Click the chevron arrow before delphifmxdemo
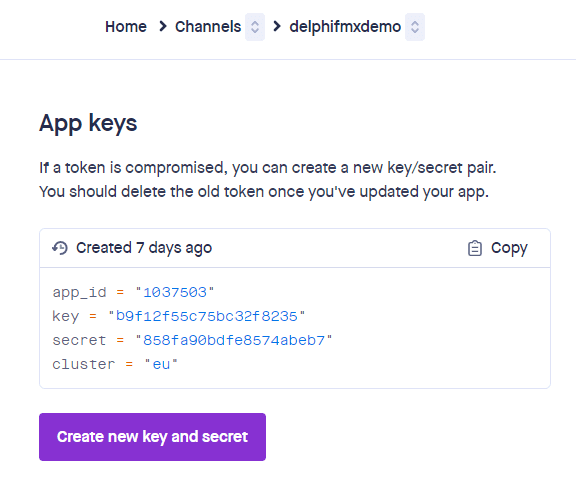 pos(277,26)
